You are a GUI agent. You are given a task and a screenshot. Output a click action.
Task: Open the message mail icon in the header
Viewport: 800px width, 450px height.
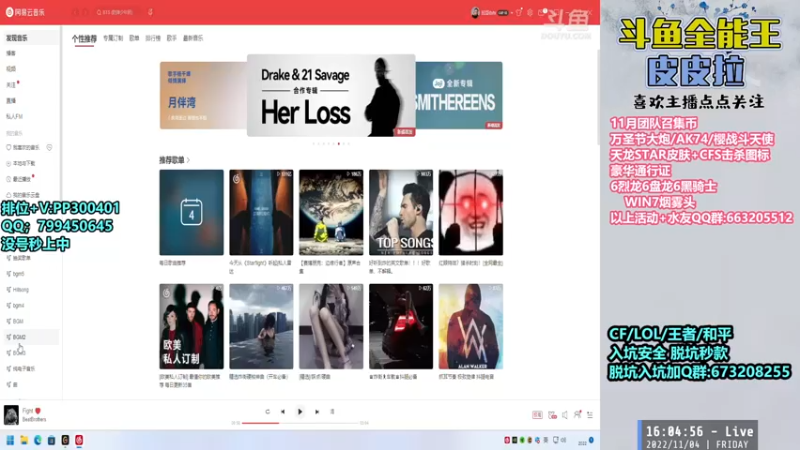541,12
